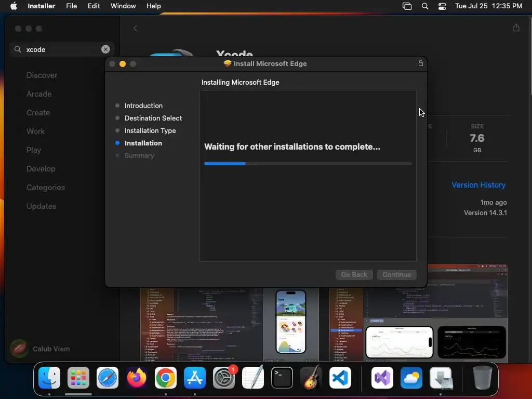Open the Help menu

tap(154, 6)
